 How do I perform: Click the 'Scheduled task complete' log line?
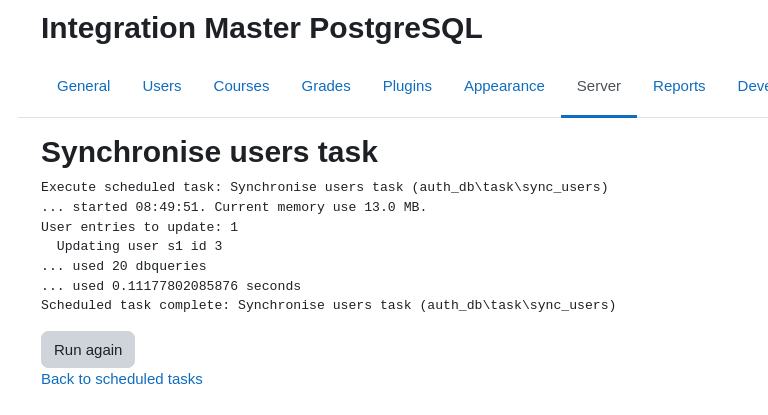click(328, 305)
